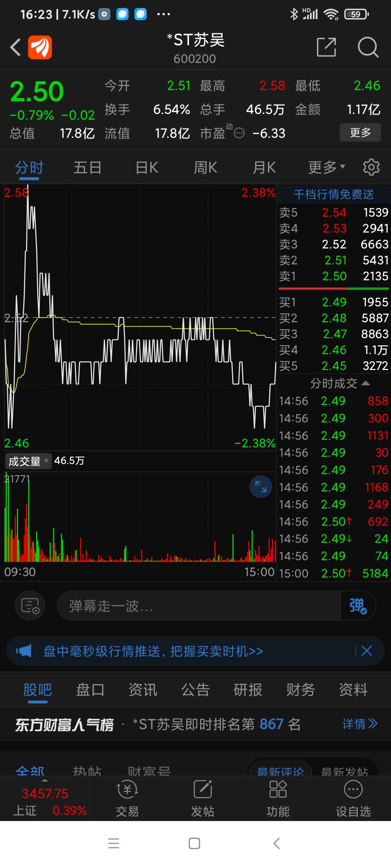
Task: Tap the 卖5 2.54 order row
Action: (333, 212)
